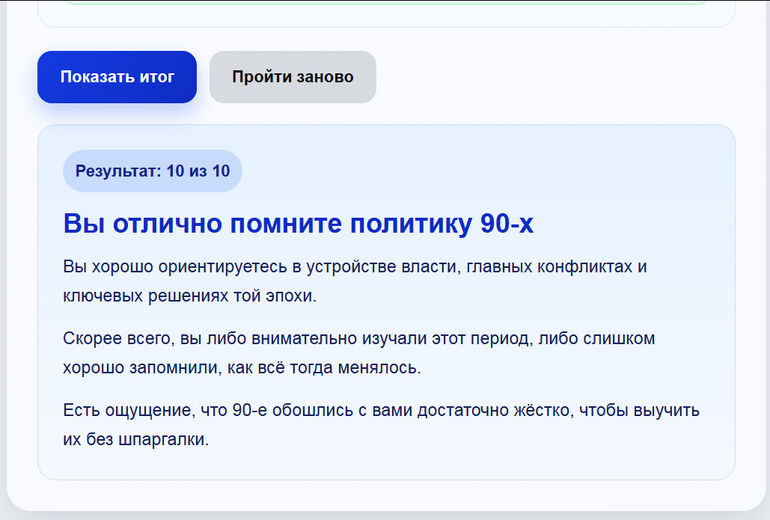The height and width of the screenshot is (520, 770).
Task: Click the text хорошо запомнили in second paragraph
Action: 142,368
